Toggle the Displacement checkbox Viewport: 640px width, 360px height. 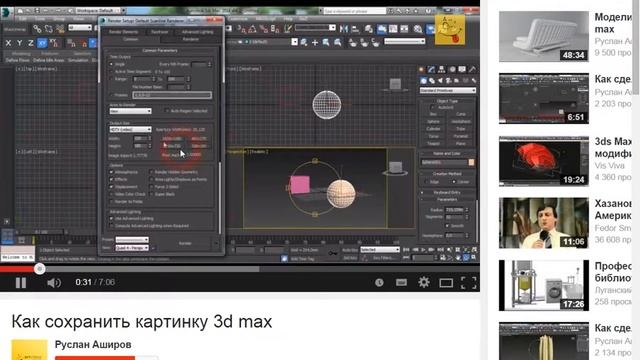(111, 187)
